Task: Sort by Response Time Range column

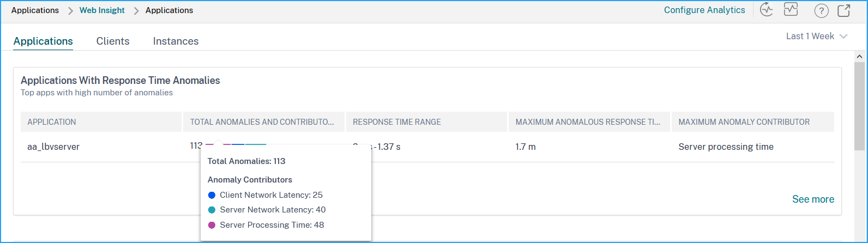Action: 397,122
